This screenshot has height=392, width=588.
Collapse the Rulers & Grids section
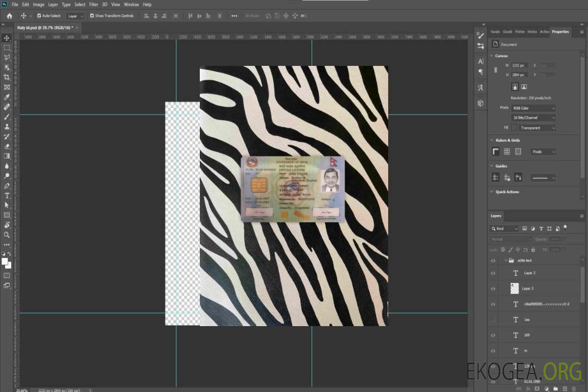[x=492, y=140]
